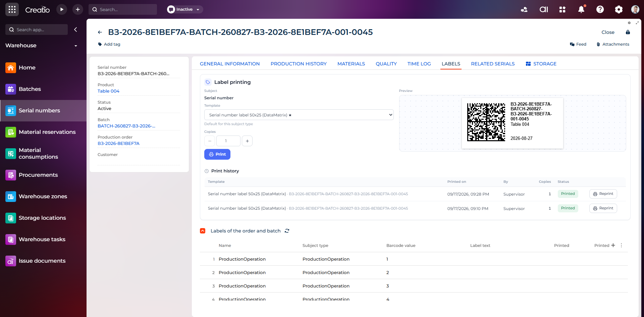Reprint the label printed at 09:28 PM
Viewport: 644px width, 317px height.
pyautogui.click(x=603, y=194)
